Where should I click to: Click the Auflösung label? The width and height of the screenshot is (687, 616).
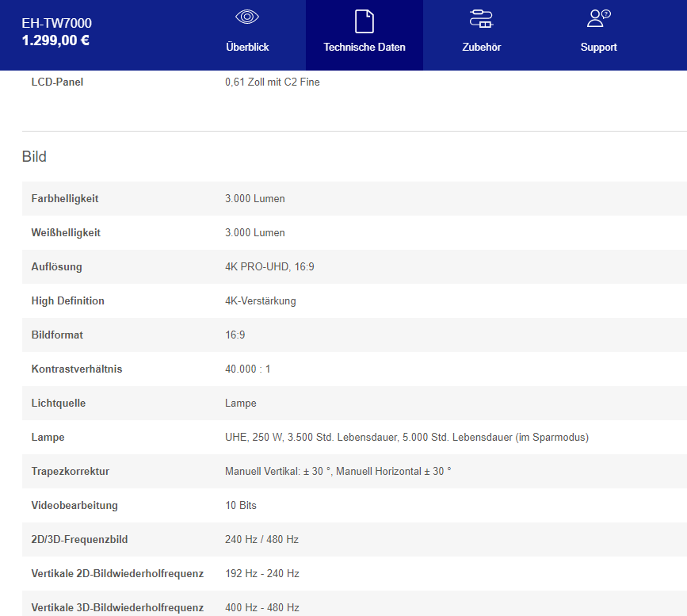[56, 266]
